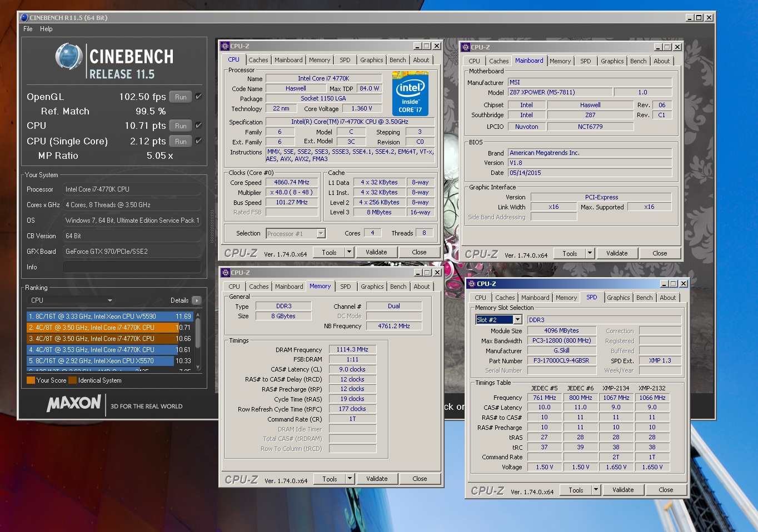758x532 pixels.
Task: Switch to Graphics tab in SPD window
Action: click(x=619, y=298)
